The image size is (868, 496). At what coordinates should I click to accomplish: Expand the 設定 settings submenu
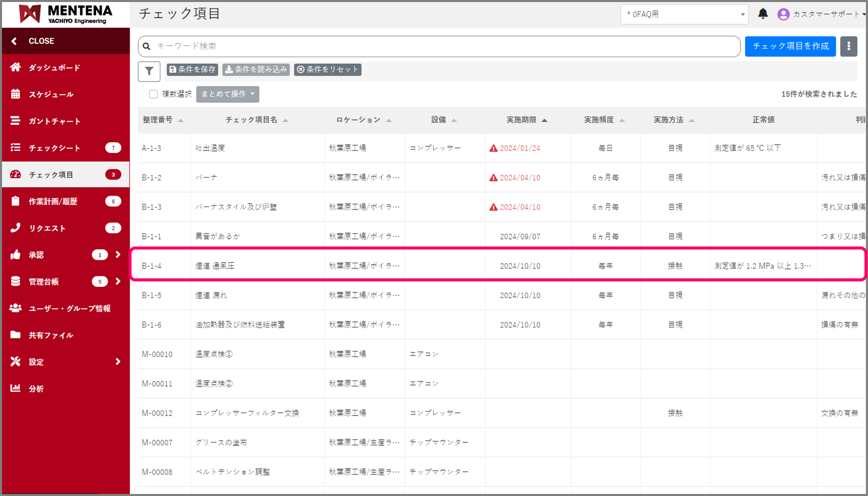[118, 362]
